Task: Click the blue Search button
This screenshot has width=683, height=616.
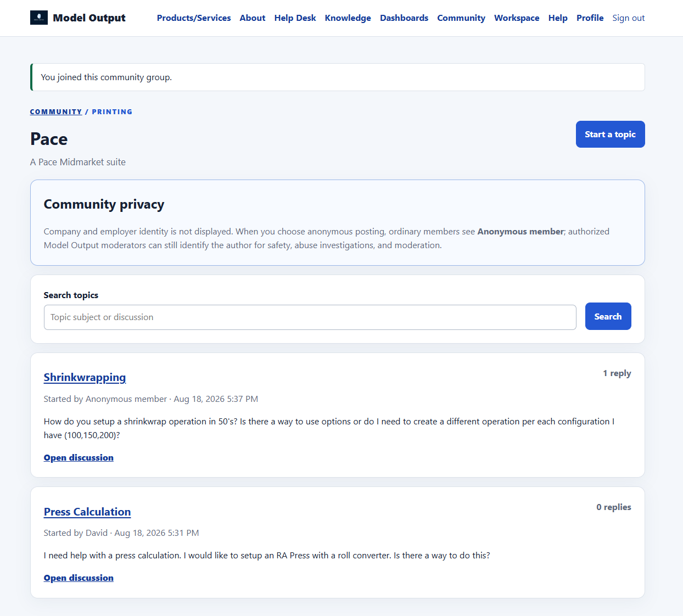Action: pos(608,316)
